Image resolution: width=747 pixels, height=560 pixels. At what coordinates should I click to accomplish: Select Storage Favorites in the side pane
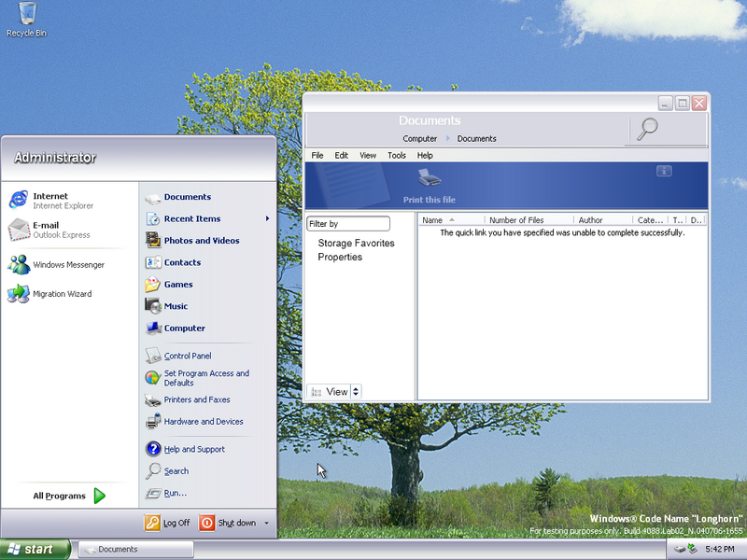click(x=356, y=243)
